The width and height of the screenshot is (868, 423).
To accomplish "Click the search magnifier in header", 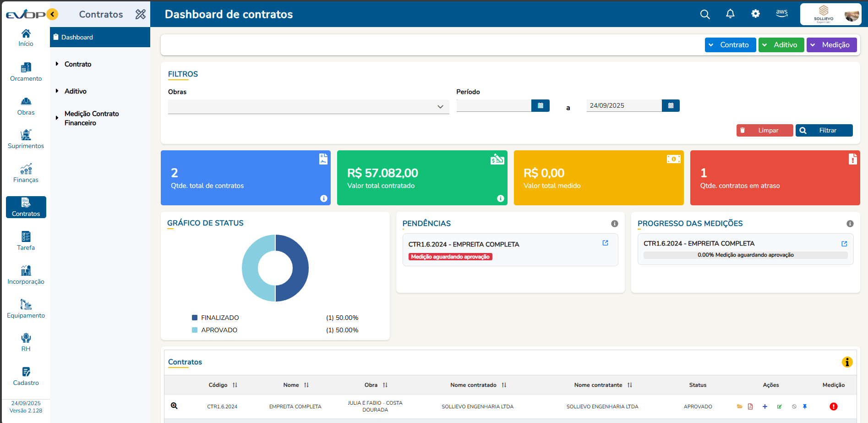I will [x=705, y=14].
